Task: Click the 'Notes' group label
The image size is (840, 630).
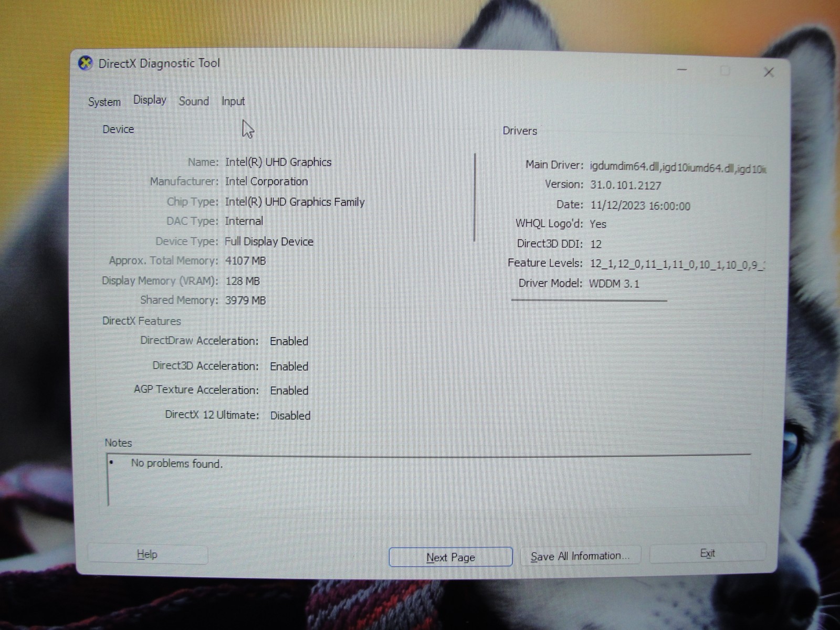Action: (x=118, y=443)
